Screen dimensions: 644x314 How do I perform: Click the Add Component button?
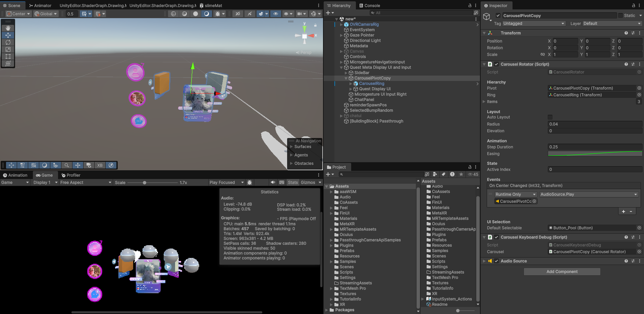coord(562,272)
